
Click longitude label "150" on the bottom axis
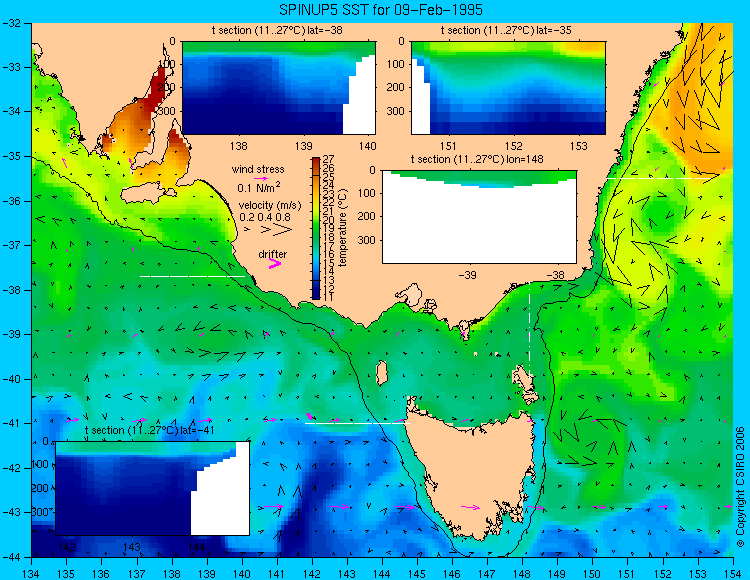pyautogui.click(x=592, y=574)
